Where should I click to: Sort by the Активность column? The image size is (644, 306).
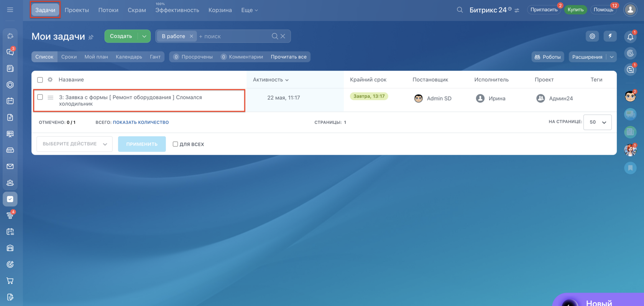tap(271, 79)
